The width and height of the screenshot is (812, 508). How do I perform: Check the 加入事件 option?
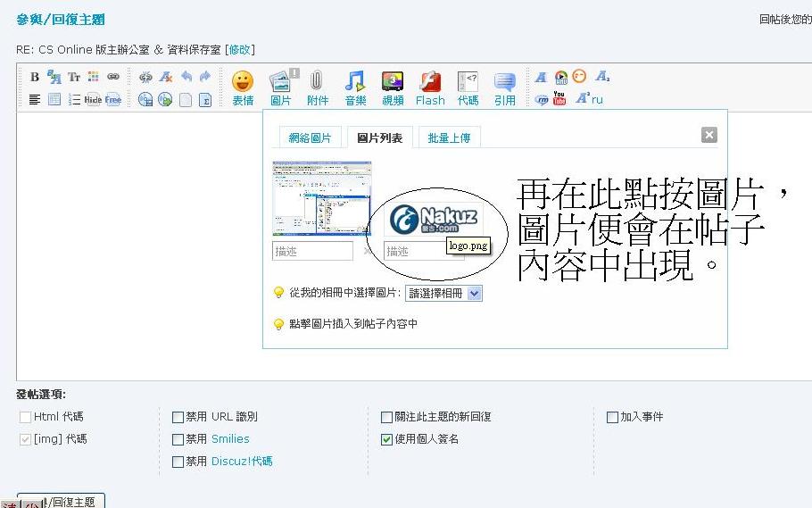[x=612, y=417]
